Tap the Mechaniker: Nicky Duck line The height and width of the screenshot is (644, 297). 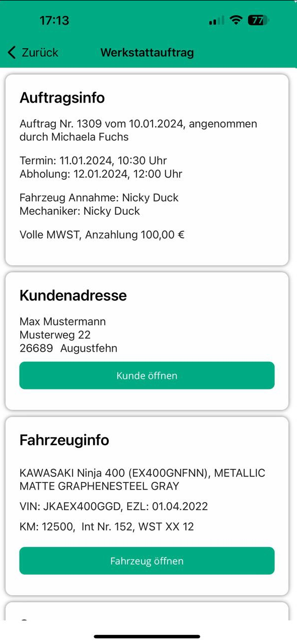point(80,211)
